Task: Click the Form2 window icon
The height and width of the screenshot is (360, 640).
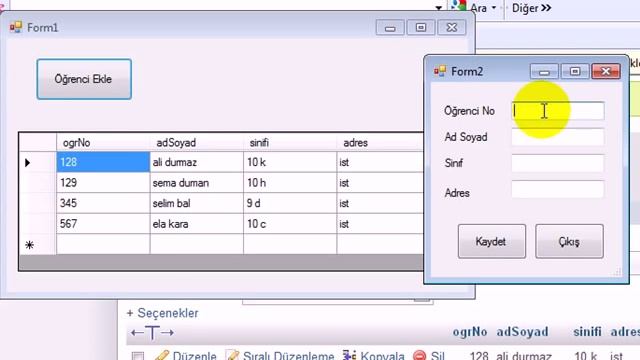Action: 440,71
